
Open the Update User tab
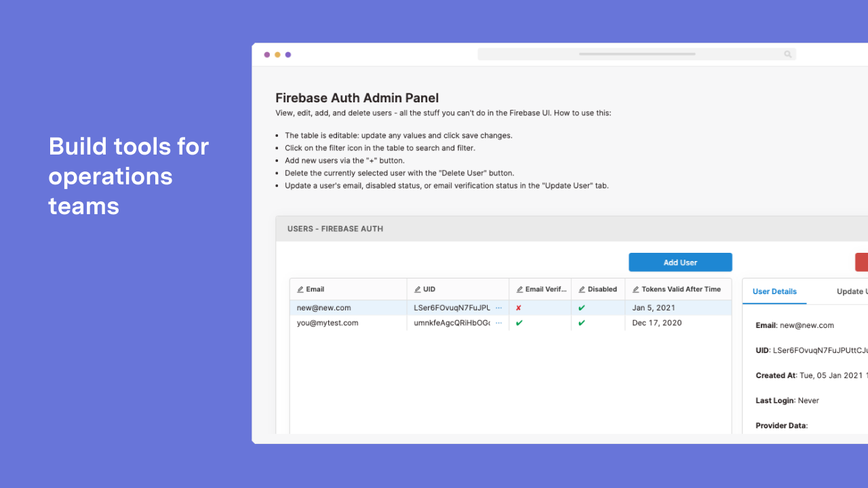[852, 291]
